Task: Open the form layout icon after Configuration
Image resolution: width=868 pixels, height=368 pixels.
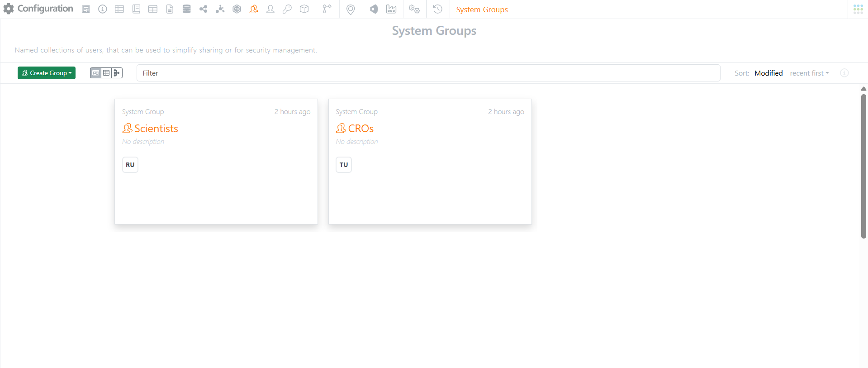Action: (86, 9)
